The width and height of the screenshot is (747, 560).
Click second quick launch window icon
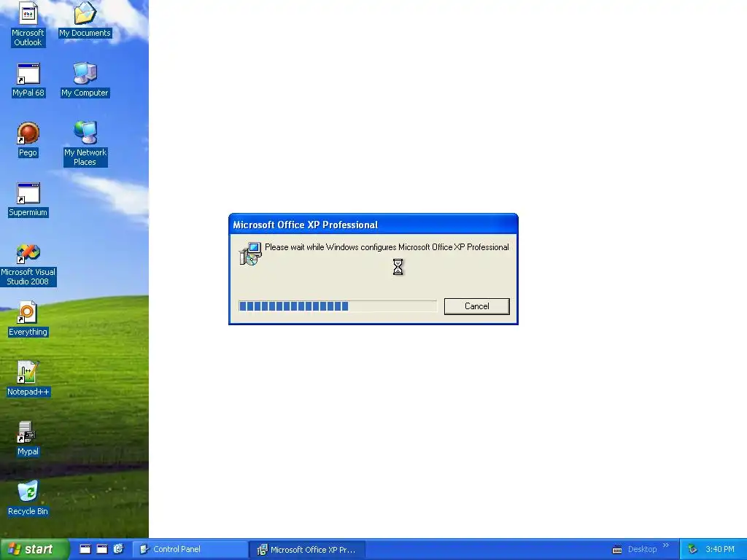pyautogui.click(x=102, y=549)
